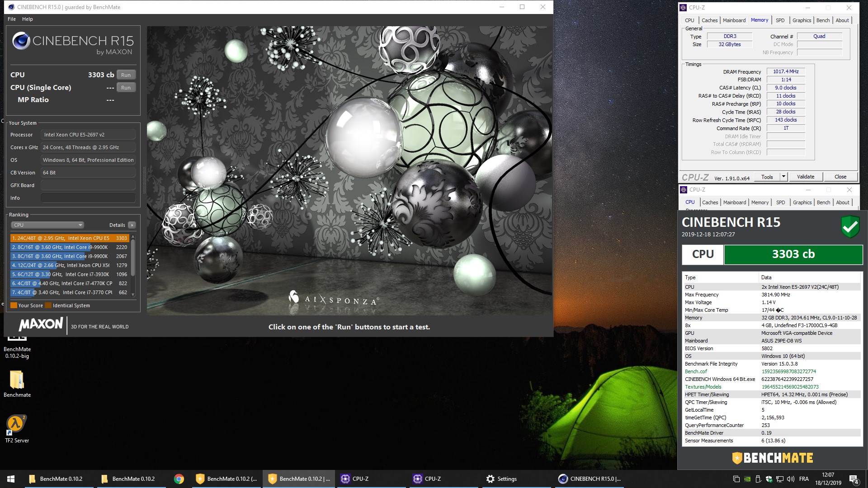Click the CPU-Z icon in lower title bar

684,190
